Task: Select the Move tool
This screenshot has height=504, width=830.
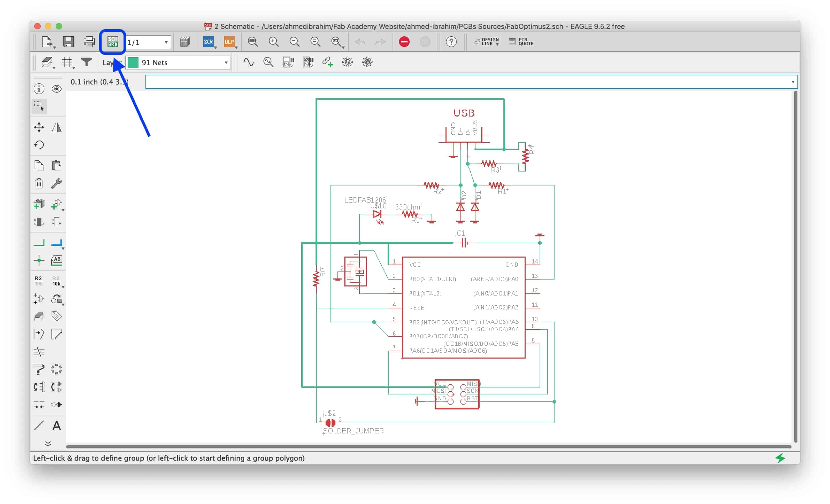Action: 39,127
